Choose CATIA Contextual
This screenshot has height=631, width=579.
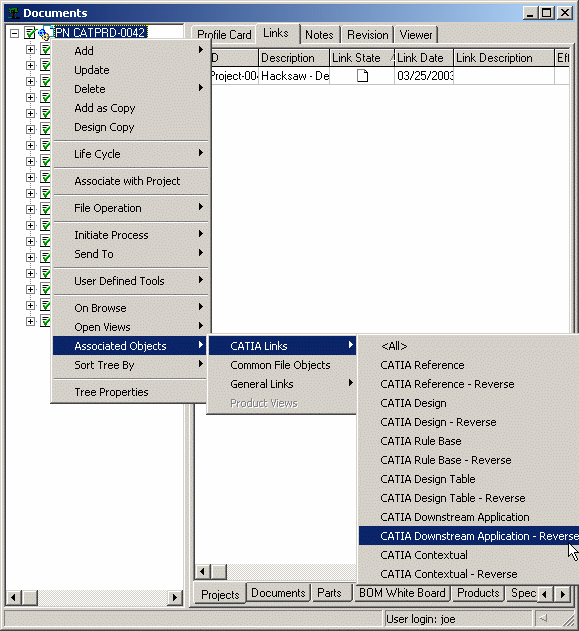tap(468, 555)
